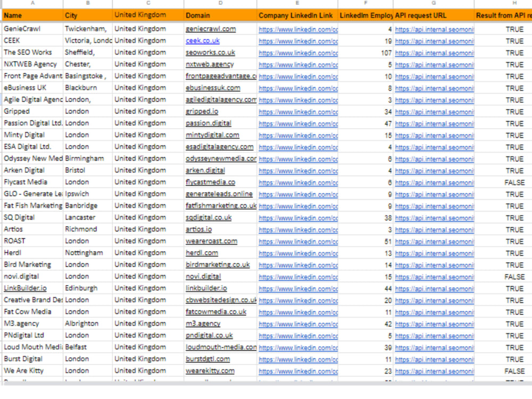The width and height of the screenshot is (532, 399).
Task: Select The SEO Works name cell
Action: click(32, 52)
